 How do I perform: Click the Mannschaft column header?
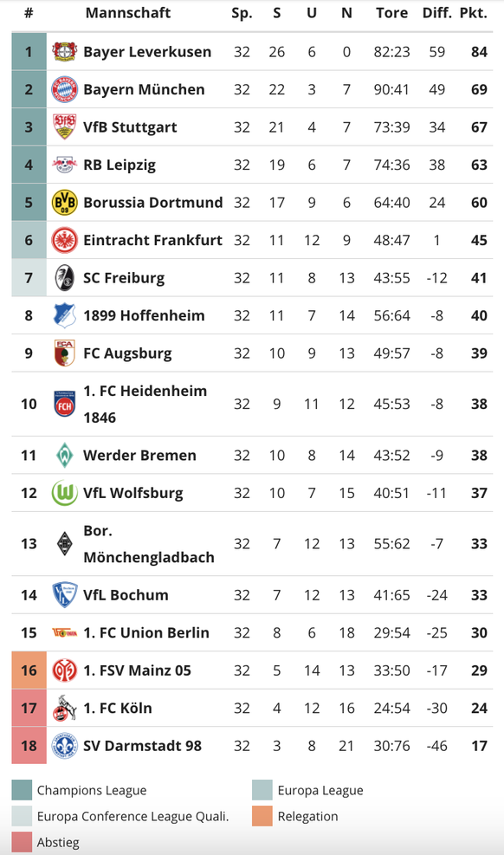[128, 13]
